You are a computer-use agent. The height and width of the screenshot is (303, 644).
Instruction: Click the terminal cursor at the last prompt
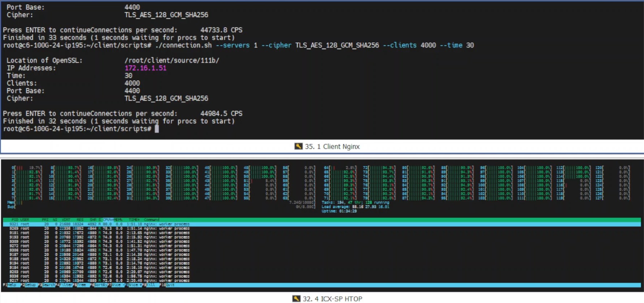(157, 129)
